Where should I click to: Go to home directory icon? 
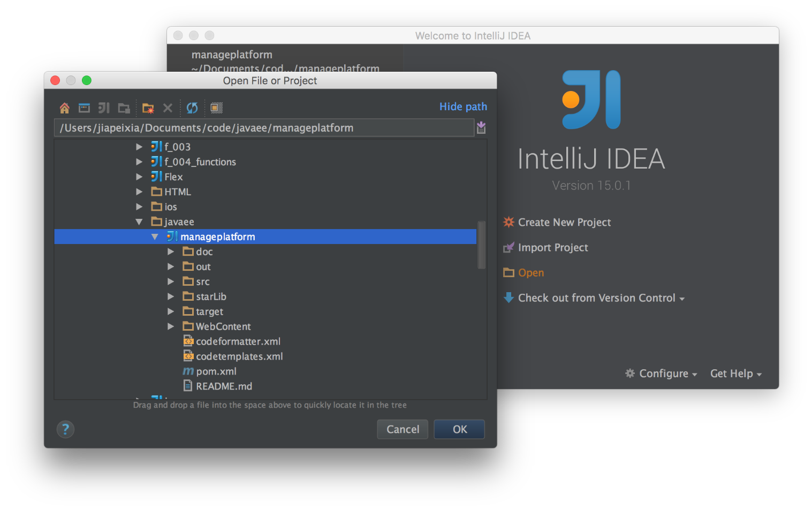(x=64, y=108)
